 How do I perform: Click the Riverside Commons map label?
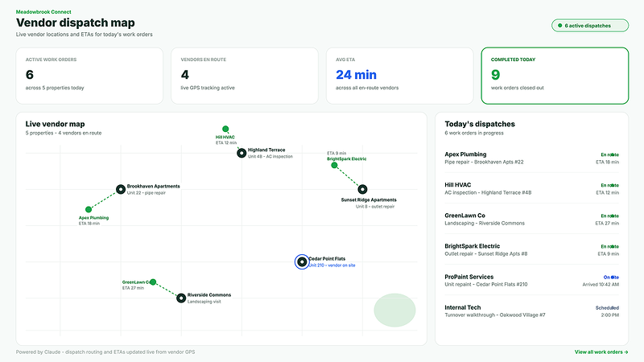coord(209,295)
